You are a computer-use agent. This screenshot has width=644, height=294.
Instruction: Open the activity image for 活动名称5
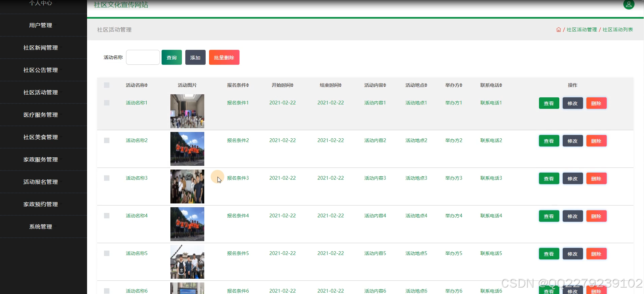click(x=187, y=262)
